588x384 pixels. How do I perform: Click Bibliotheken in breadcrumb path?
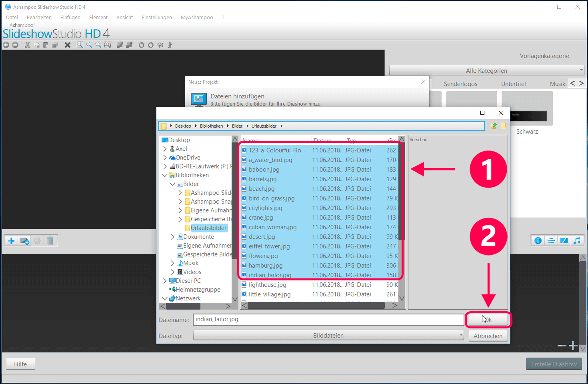212,126
